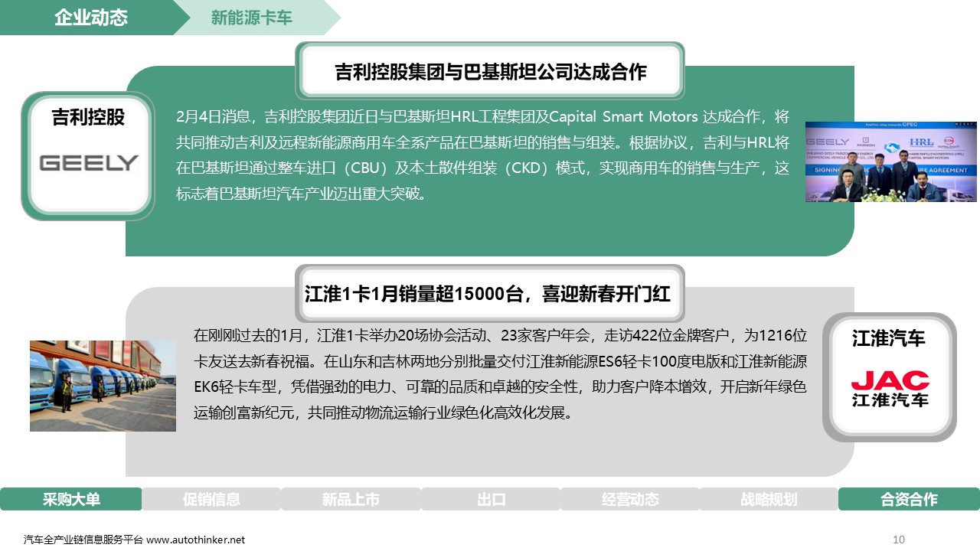Screen dimensions: 980x551
Task: Go to the 新品上市 category tab
Action: click(351, 499)
